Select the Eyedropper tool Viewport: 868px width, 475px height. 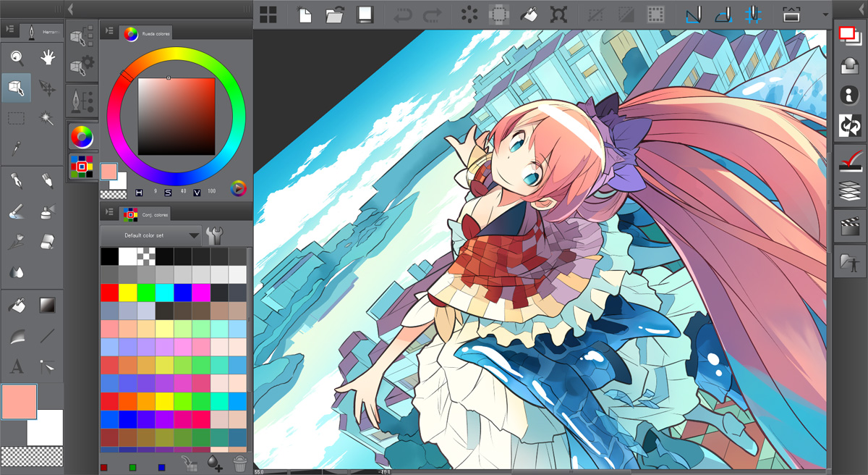click(17, 148)
